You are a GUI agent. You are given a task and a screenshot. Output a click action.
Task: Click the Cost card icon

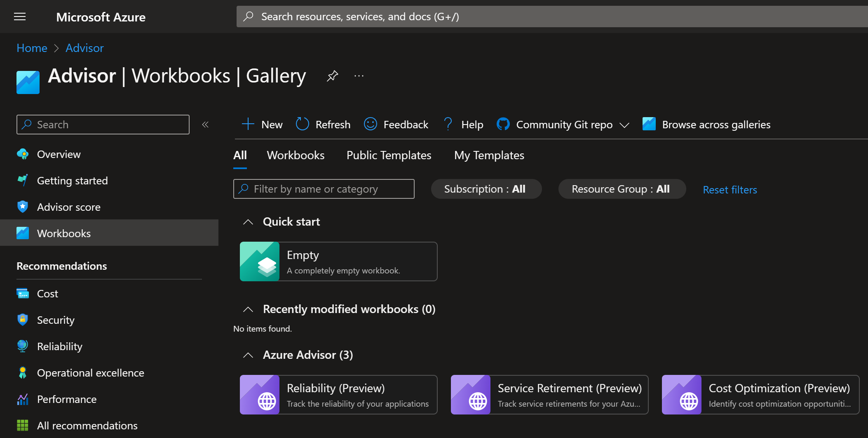click(23, 294)
